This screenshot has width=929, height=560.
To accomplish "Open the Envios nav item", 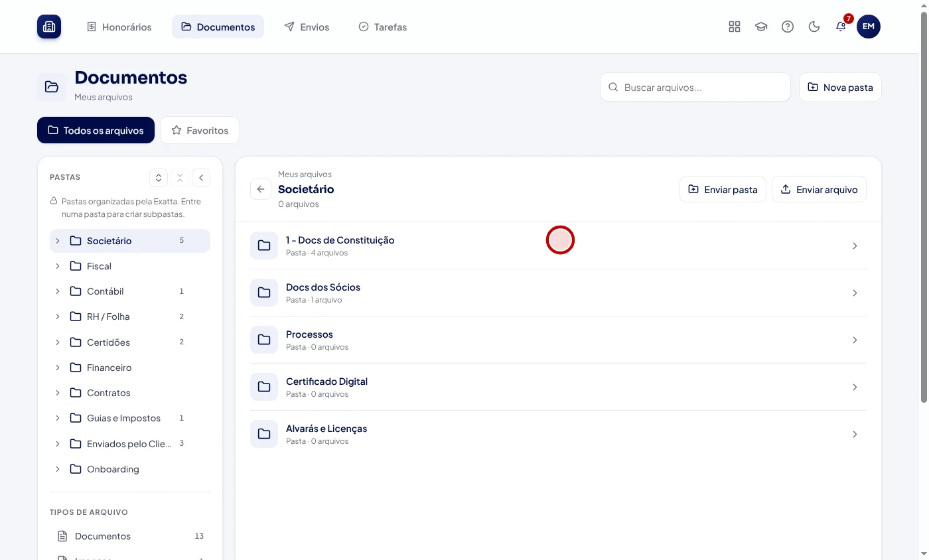I will tap(307, 27).
